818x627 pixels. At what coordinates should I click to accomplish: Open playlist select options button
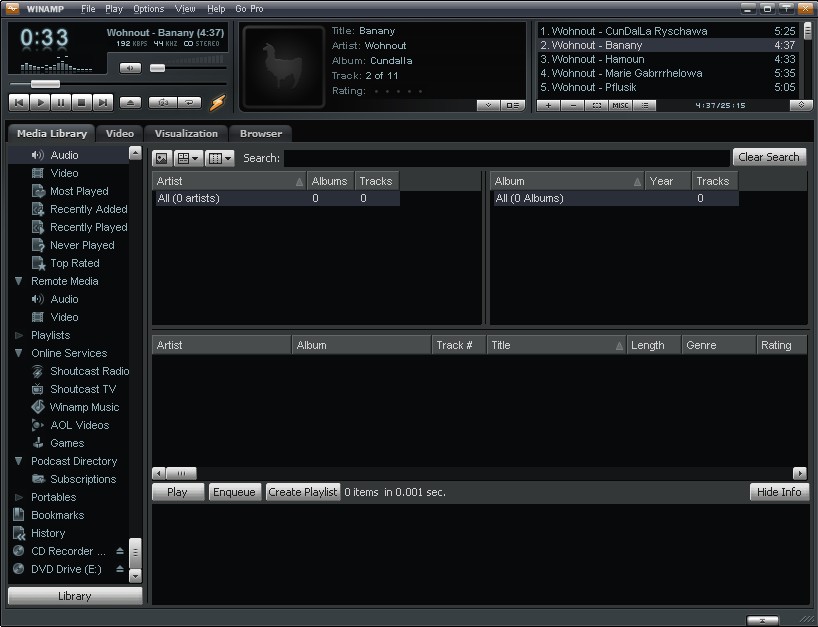pos(596,105)
